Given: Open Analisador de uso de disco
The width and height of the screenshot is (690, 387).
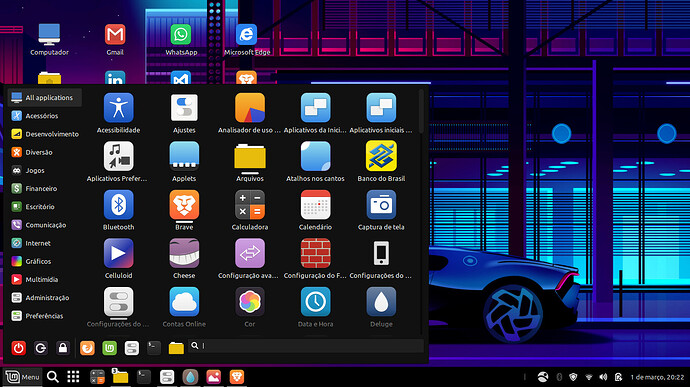Looking at the screenshot, I should point(250,113).
